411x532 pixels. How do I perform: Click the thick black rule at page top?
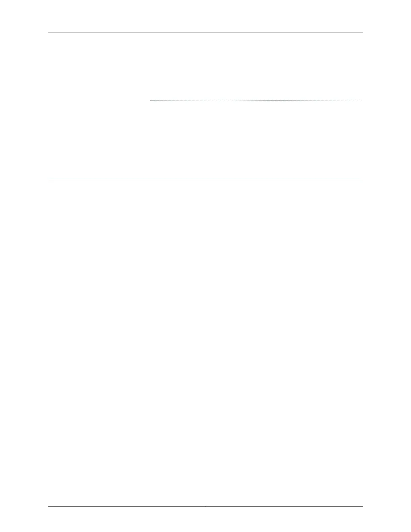click(x=205, y=33)
